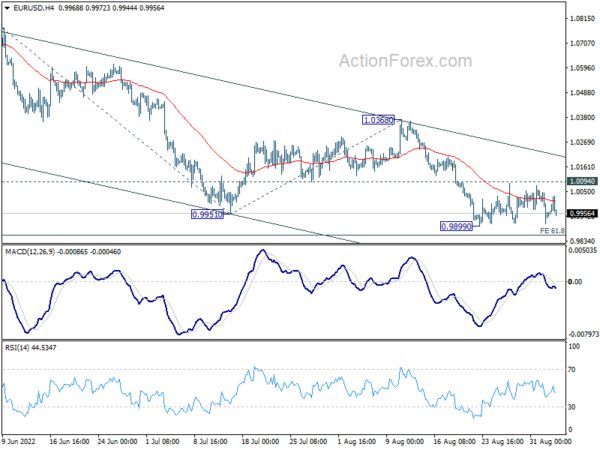The width and height of the screenshot is (600, 450).
Task: Click the FE 61.8 Fibonacci label
Action: coord(552,231)
